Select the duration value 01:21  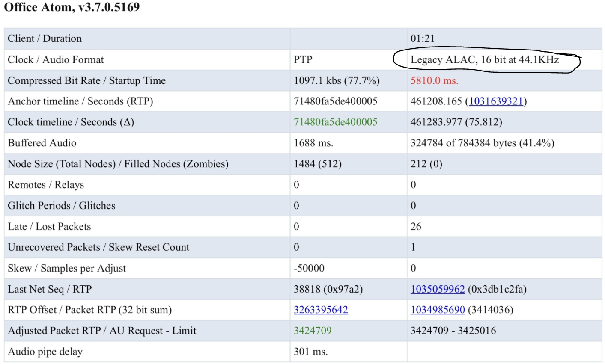423,38
